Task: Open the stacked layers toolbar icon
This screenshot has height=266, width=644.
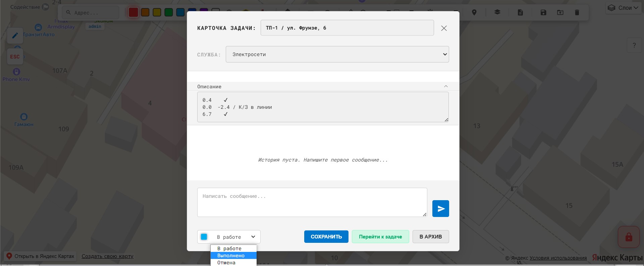Action: coord(497,12)
